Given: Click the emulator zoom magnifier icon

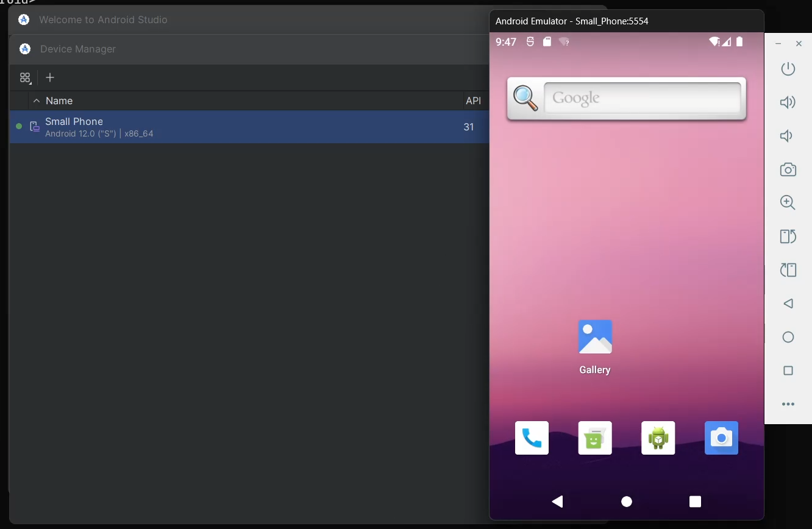Looking at the screenshot, I should pyautogui.click(x=788, y=203).
